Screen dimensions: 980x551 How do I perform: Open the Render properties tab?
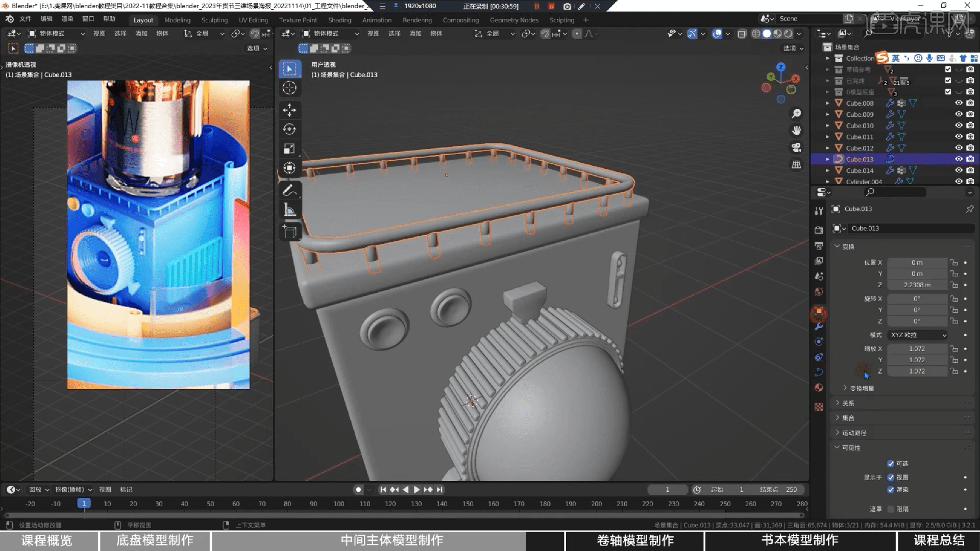(819, 230)
